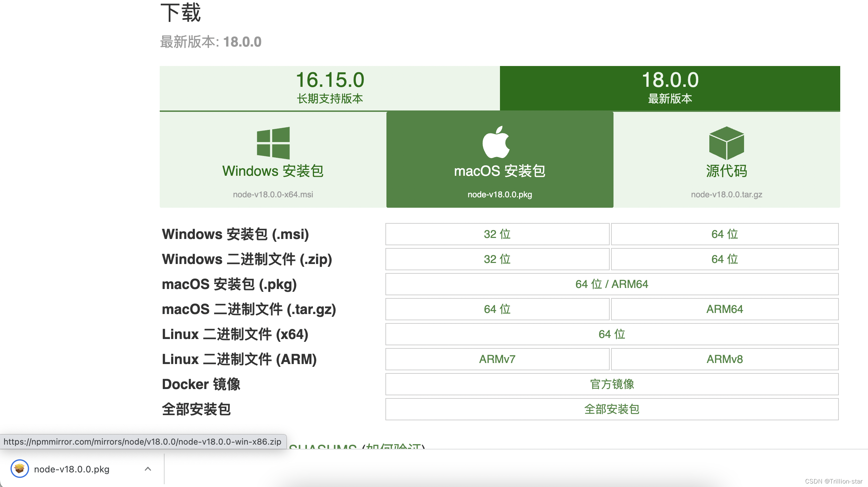Click the 源代码 heading link
Screen dimensions: 868x487
tap(726, 171)
